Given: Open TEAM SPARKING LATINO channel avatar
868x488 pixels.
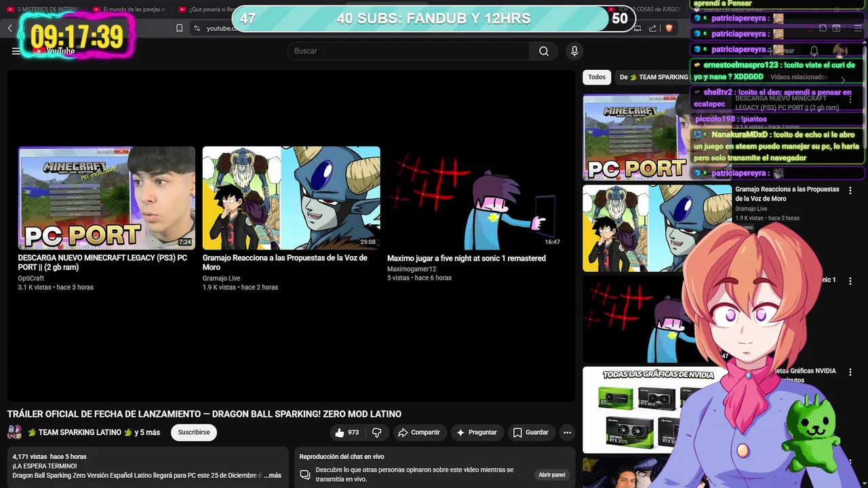Looking at the screenshot, I should click(x=14, y=432).
